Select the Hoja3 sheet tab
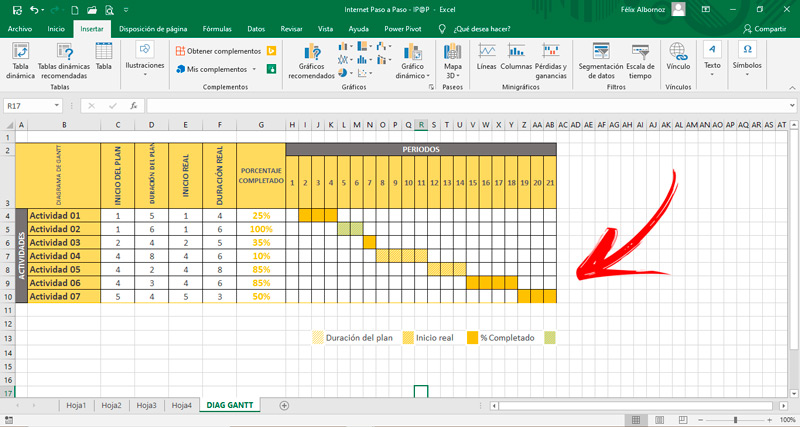This screenshot has width=800, height=427. click(146, 405)
